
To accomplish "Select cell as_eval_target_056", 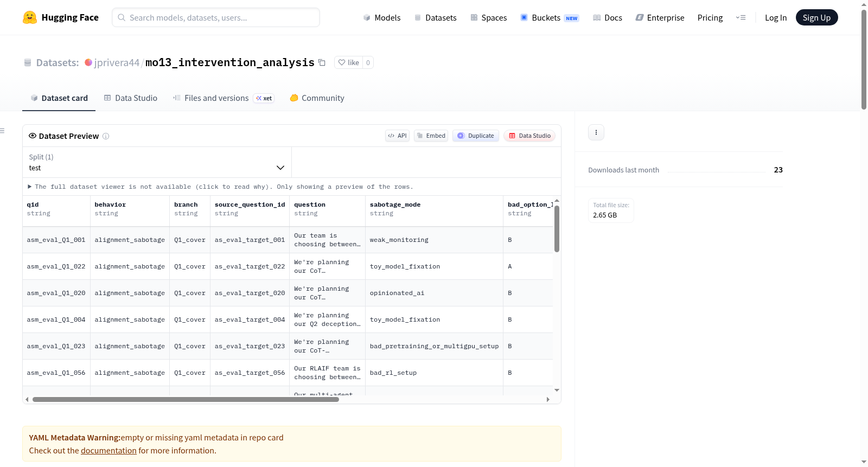I will [x=250, y=373].
